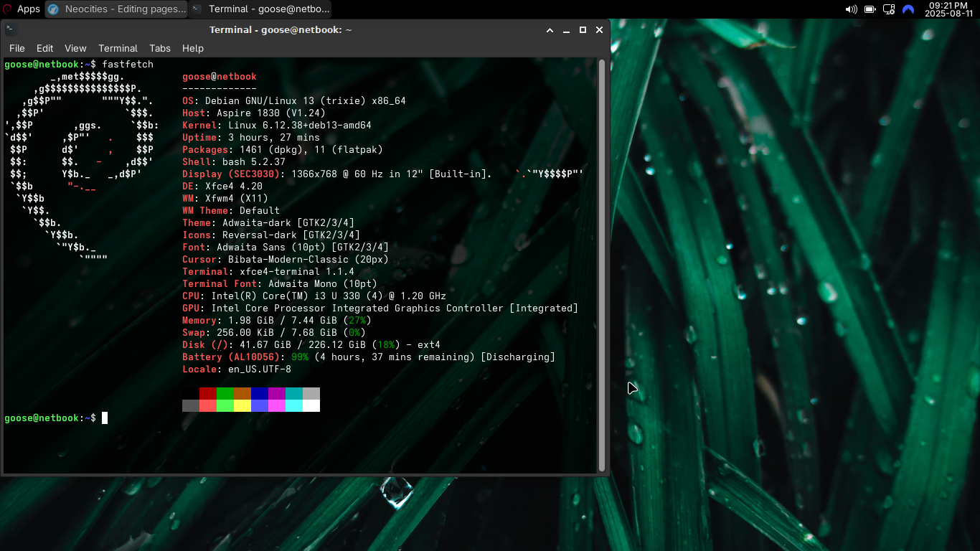Click the Disk (/) '41.67 GiB' line
Screen dimensions: 980x551
click(311, 345)
